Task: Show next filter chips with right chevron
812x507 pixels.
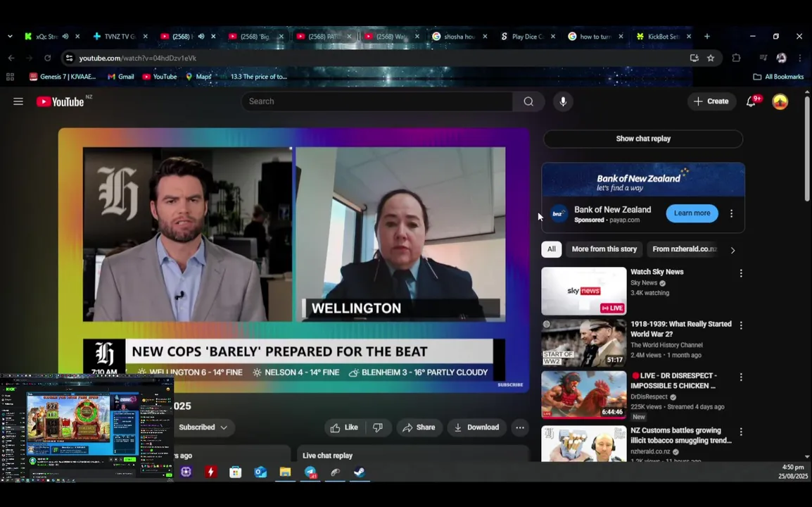Action: point(732,251)
